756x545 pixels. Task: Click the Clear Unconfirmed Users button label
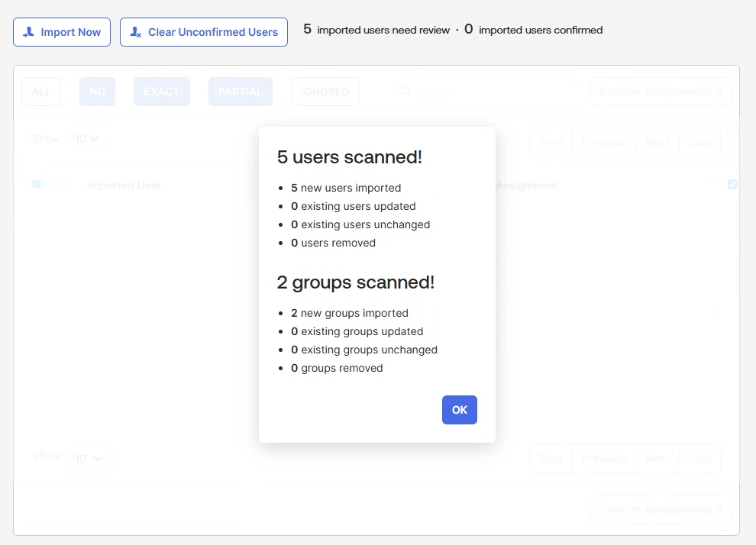(x=212, y=32)
